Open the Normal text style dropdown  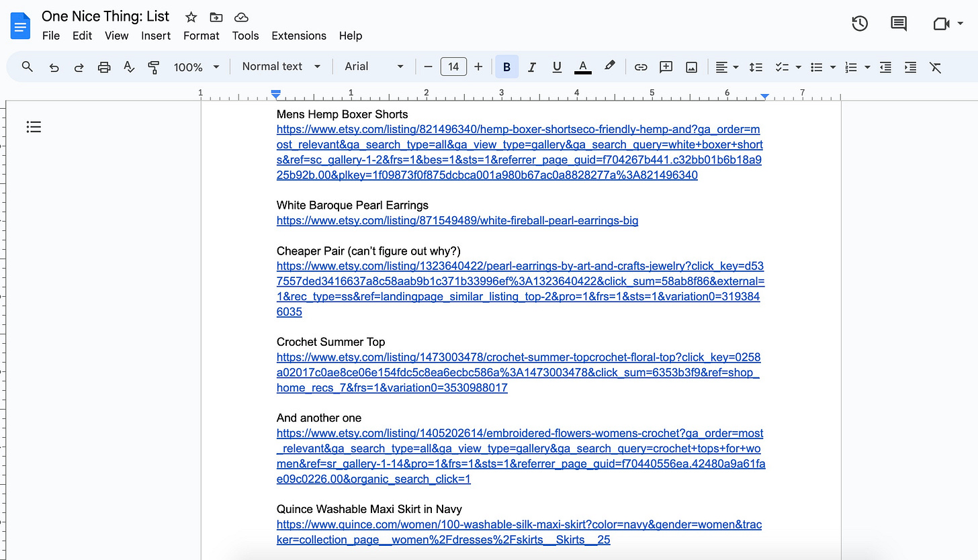pyautogui.click(x=281, y=66)
